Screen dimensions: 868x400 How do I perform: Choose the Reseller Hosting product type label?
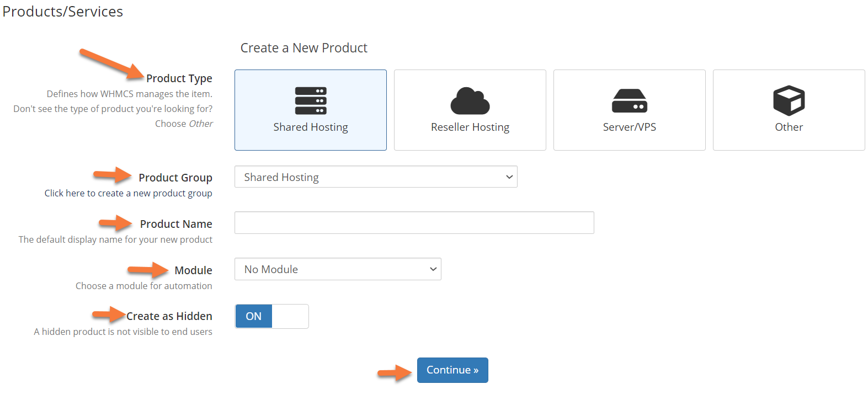(470, 127)
